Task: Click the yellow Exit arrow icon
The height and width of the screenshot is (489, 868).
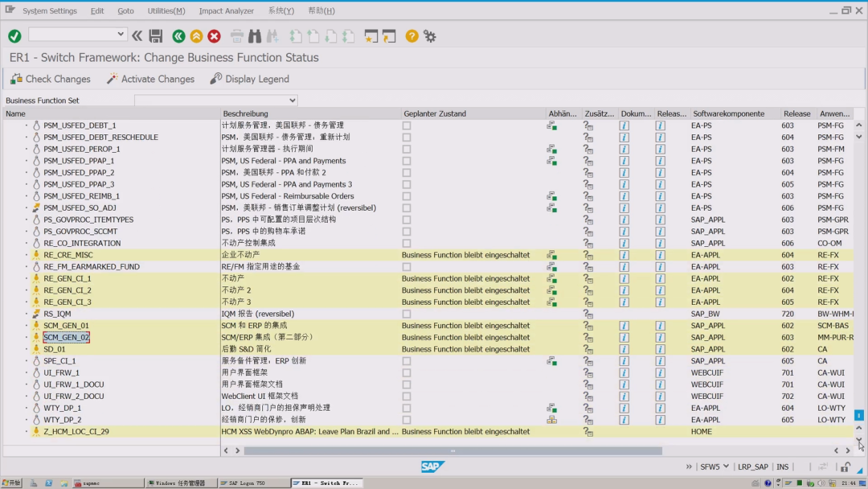Action: [x=197, y=36]
